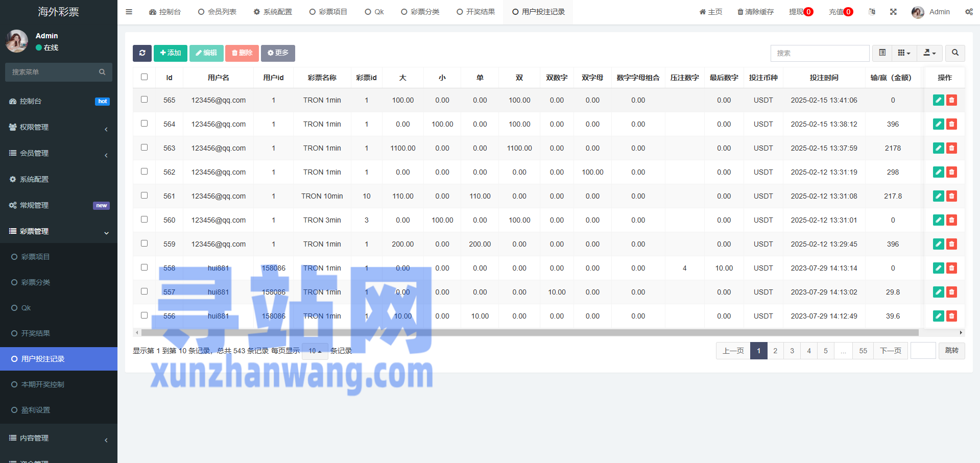Go to 下一页 next page
This screenshot has height=463, width=980.
891,351
